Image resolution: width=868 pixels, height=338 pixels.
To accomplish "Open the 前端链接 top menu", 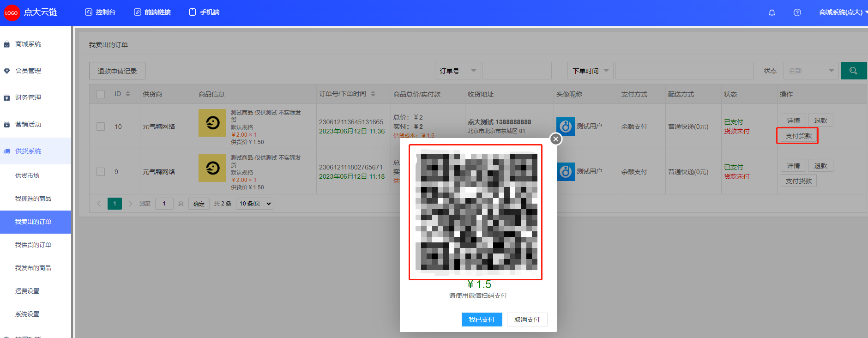I will coord(152,12).
